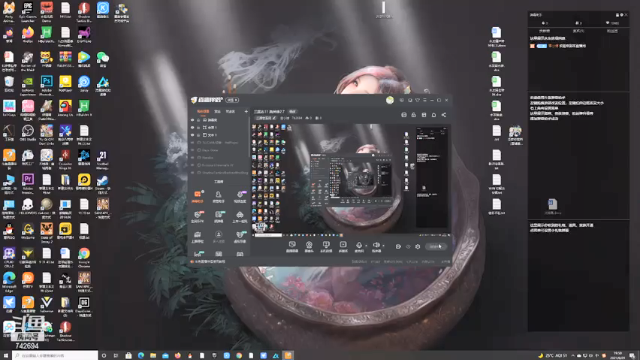Screen dimensions: 640x360
Task: Click the speaker volume icon in streaming app
Action: [x=376, y=245]
